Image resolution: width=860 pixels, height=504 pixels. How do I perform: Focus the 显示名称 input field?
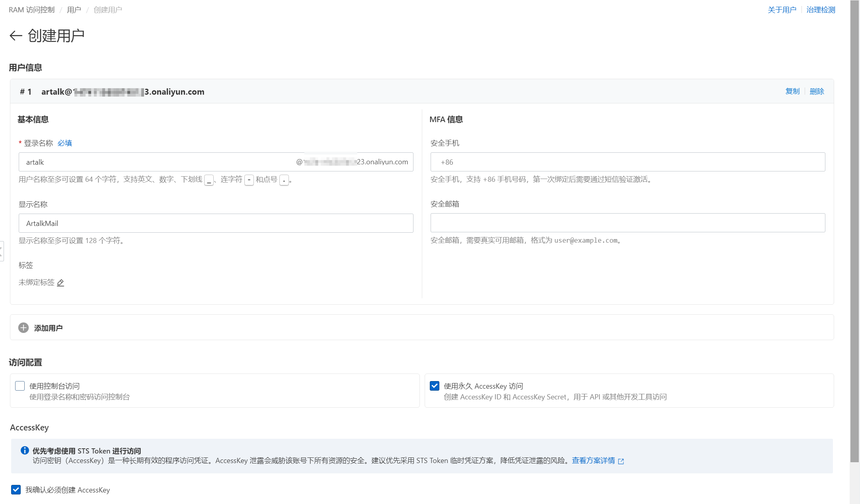click(216, 223)
